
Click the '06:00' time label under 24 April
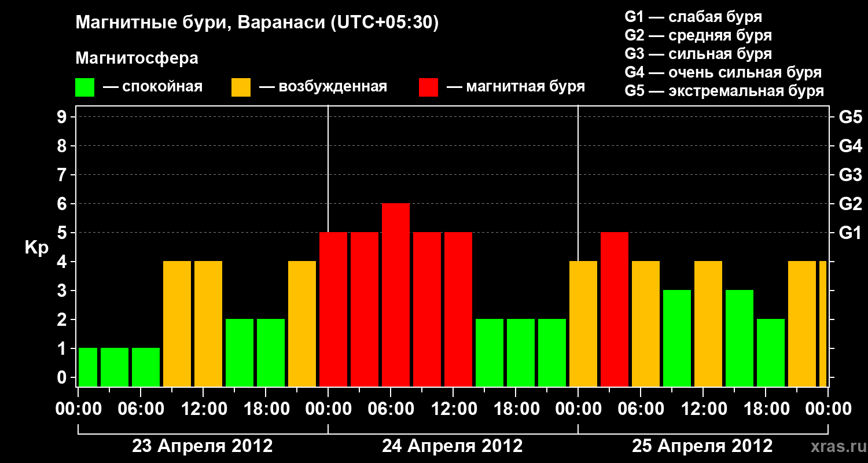[391, 409]
